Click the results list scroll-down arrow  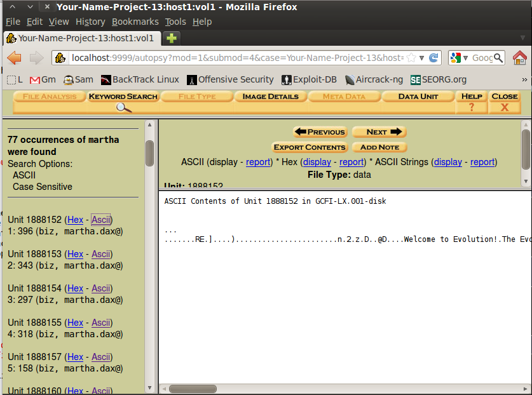tap(149, 387)
